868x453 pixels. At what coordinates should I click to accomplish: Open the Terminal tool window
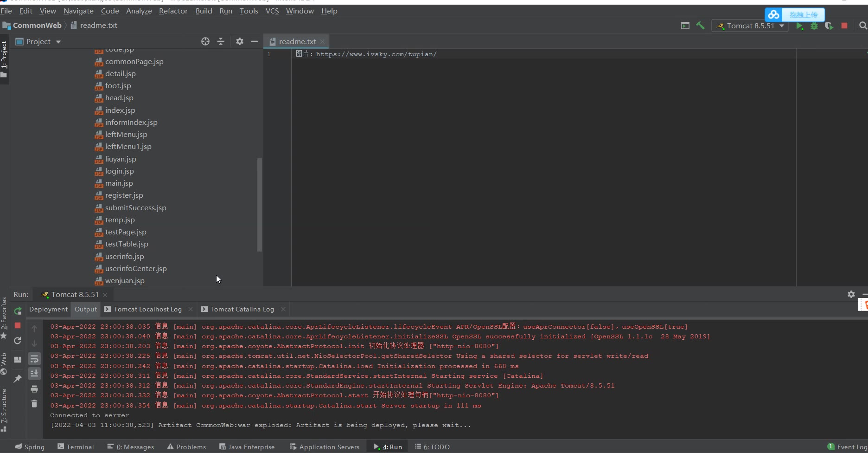76,447
